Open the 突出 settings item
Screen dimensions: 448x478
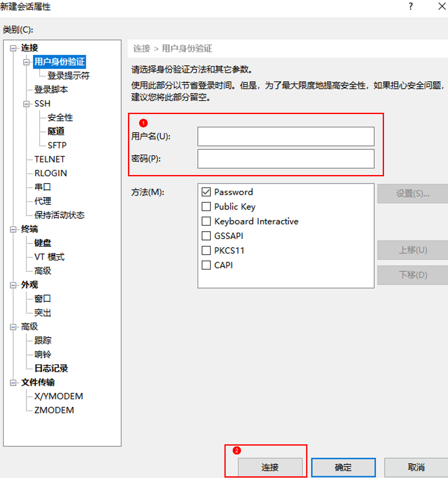[x=43, y=313]
